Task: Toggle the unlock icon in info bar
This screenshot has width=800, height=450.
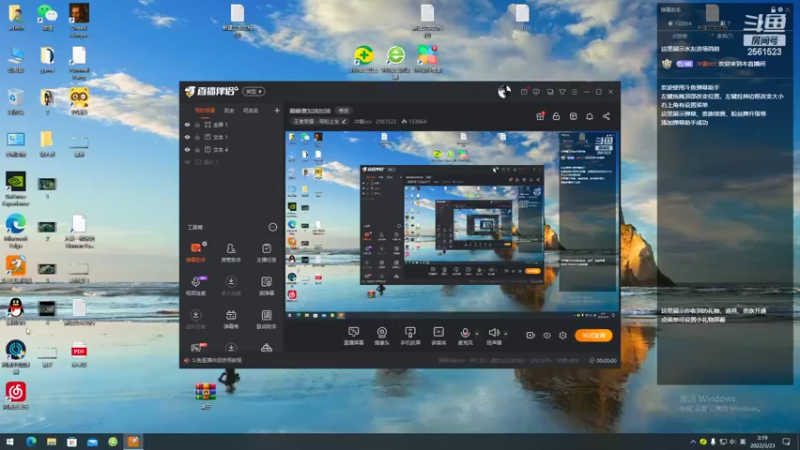Action: click(556, 116)
